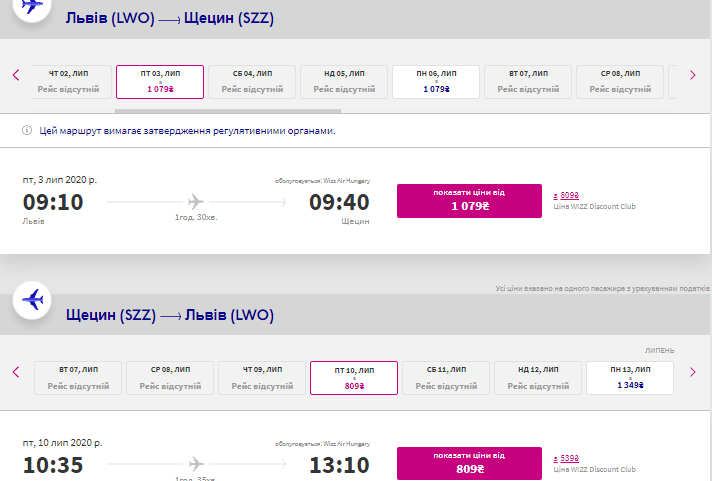This screenshot has height=481, width=712.
Task: Select Monday 13 July return date at 1 349₴
Action: pyautogui.click(x=630, y=378)
